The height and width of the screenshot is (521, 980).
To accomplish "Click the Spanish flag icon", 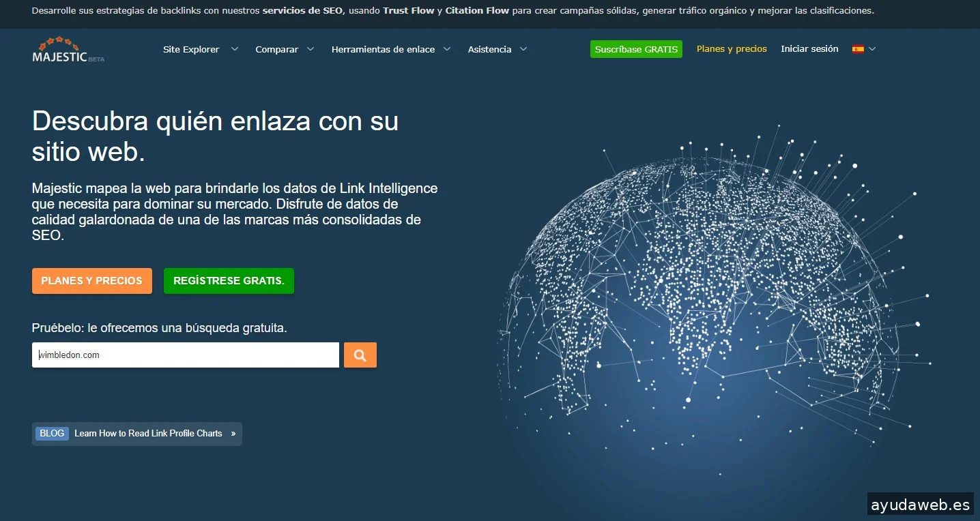I will coord(858,49).
